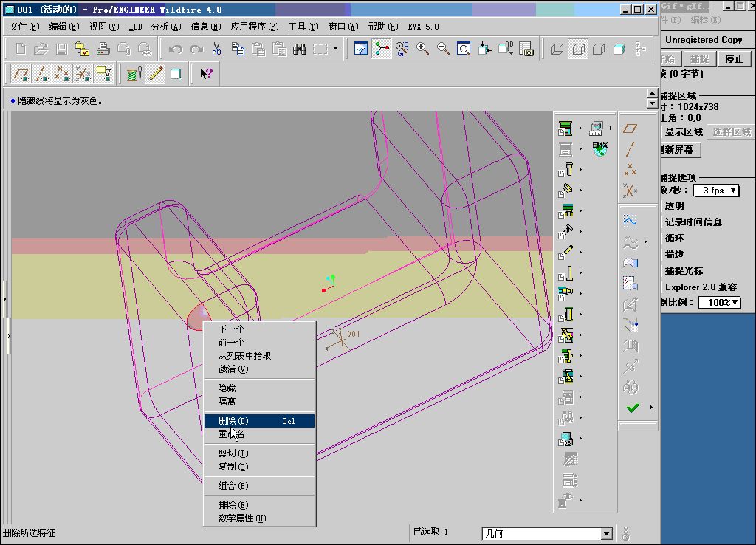
Task: Activate the What's This help cursor
Action: pyautogui.click(x=207, y=74)
